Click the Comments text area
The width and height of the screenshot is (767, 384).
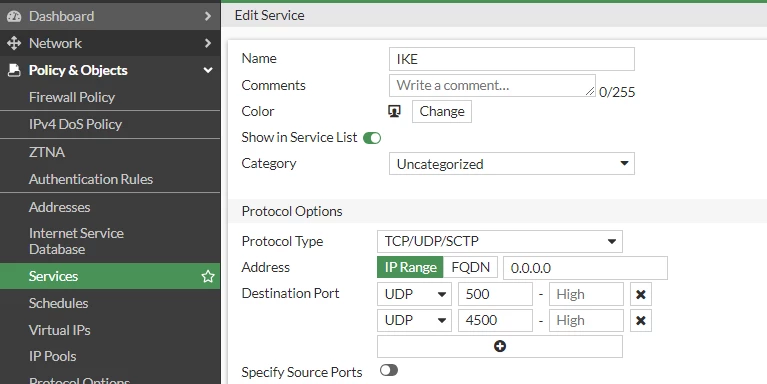point(492,86)
